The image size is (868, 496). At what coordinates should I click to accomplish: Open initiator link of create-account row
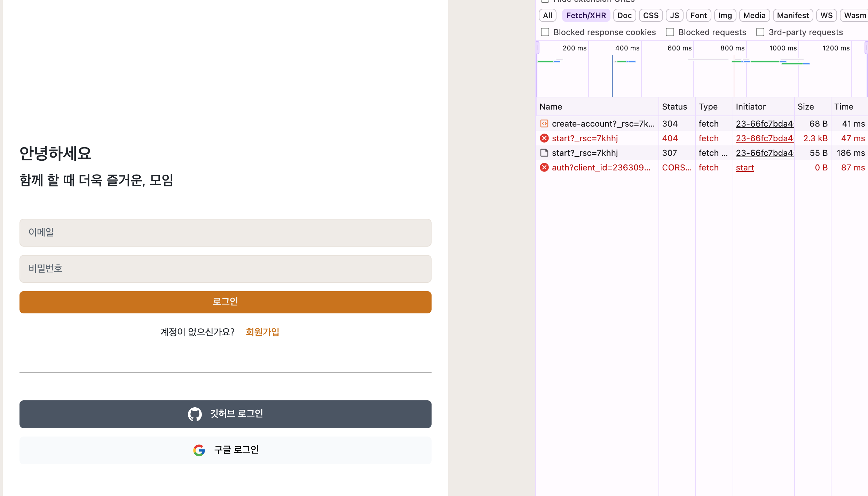[x=765, y=123]
